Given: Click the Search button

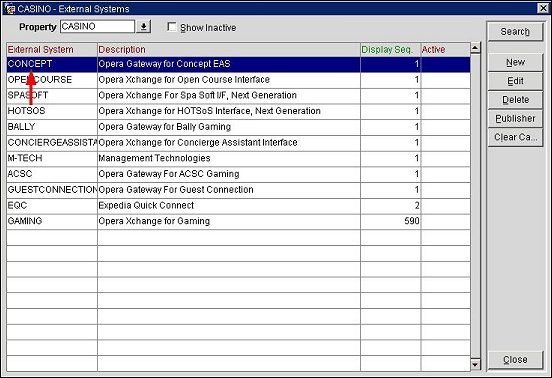Looking at the screenshot, I should [515, 32].
